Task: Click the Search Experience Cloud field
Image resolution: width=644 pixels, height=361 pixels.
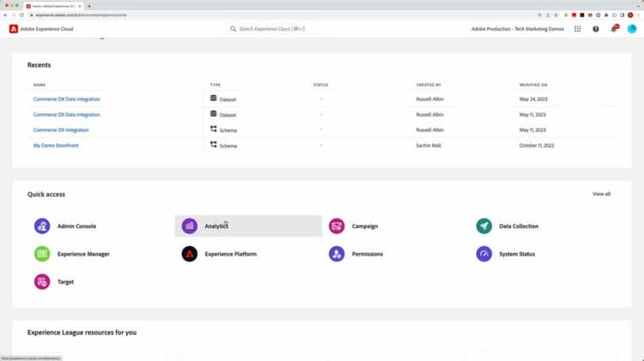Action: tap(273, 29)
